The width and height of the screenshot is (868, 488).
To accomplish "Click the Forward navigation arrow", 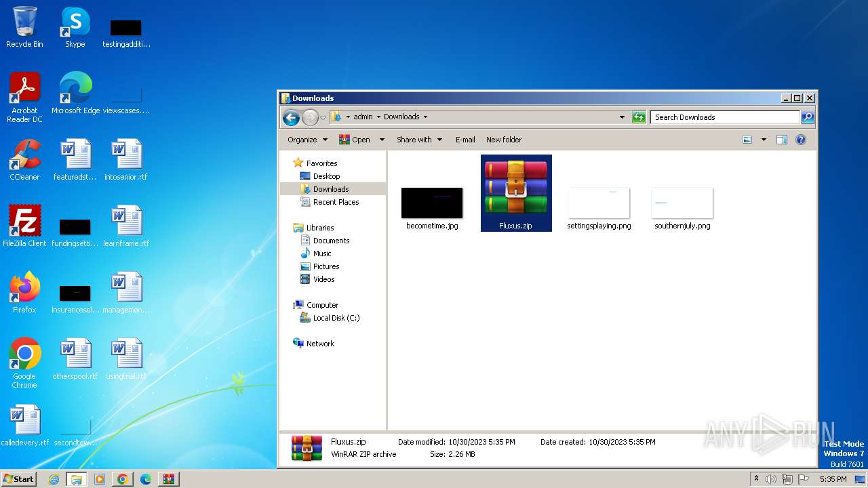I will point(310,117).
